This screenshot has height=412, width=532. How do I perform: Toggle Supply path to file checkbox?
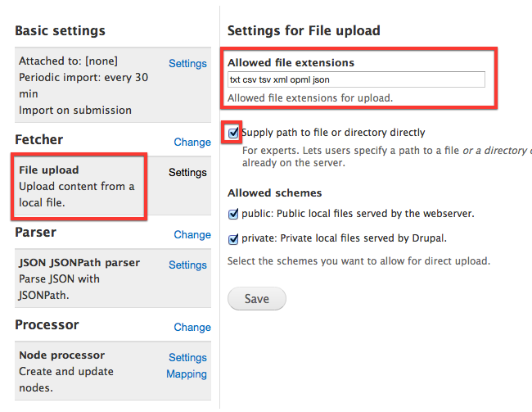coord(234,132)
